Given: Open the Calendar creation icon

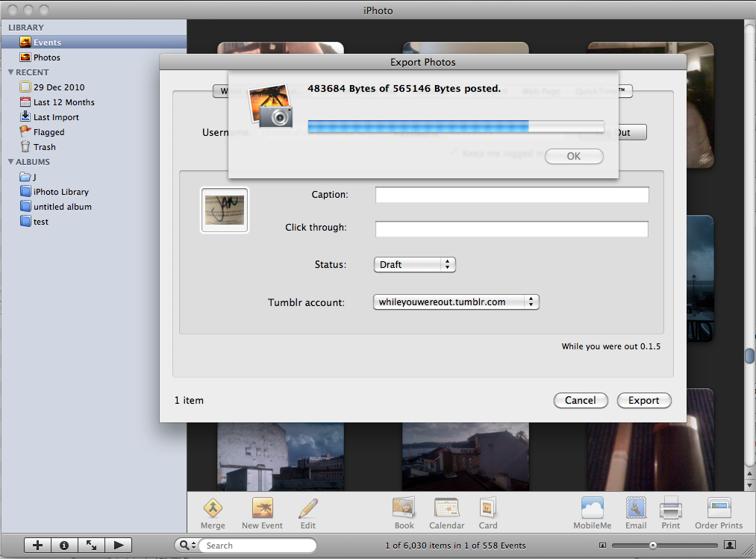Looking at the screenshot, I should click(x=446, y=513).
